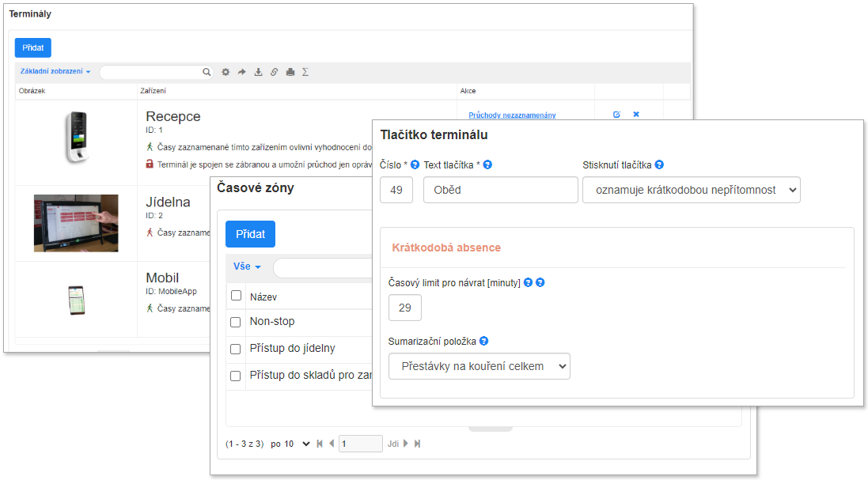Toggle the select-all checkbox beside Název
This screenshot has width=868, height=480.
pos(236,296)
